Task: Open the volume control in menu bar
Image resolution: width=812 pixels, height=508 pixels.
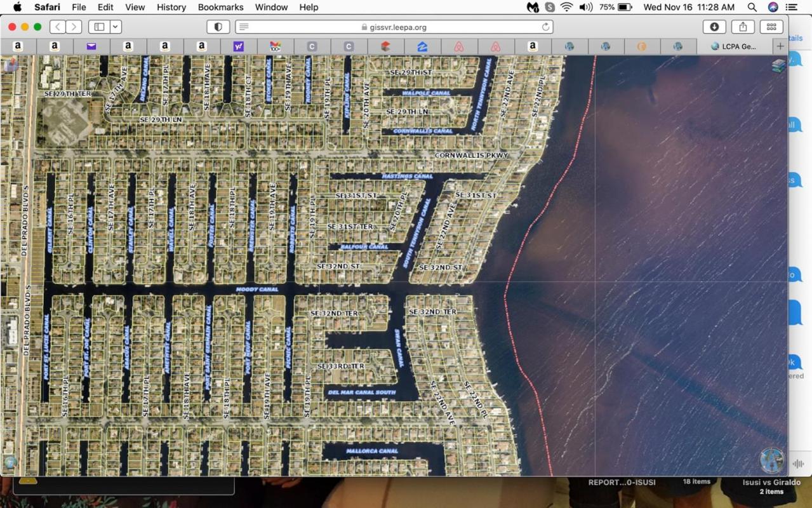Action: click(585, 7)
